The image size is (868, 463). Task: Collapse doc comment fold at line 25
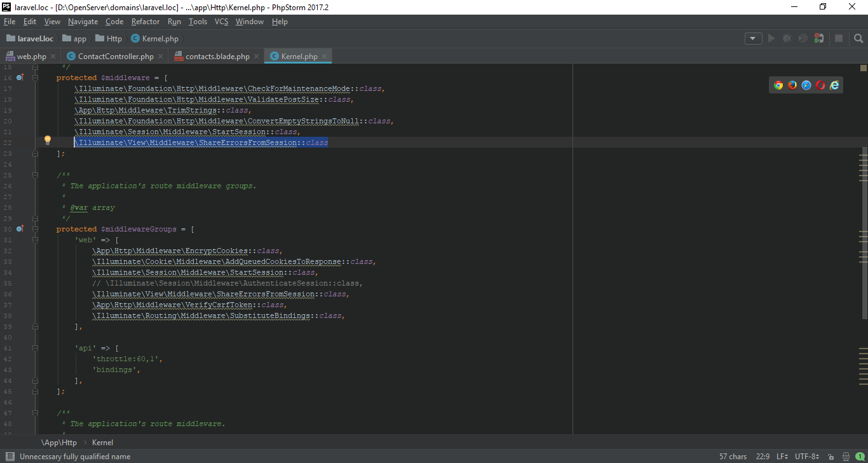pos(35,175)
